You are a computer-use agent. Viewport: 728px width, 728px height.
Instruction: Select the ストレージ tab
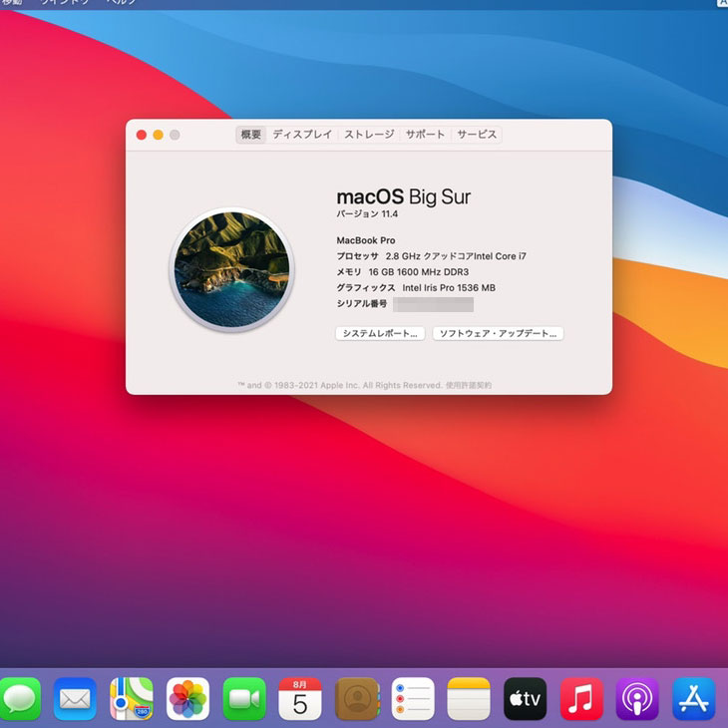coord(369,135)
